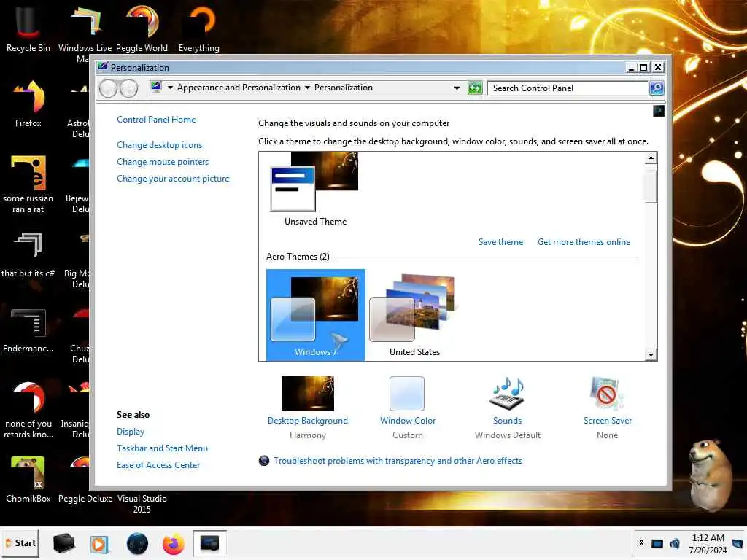747x560 pixels.
Task: Open 'that but its c#' desktop icon
Action: pyautogui.click(x=28, y=254)
